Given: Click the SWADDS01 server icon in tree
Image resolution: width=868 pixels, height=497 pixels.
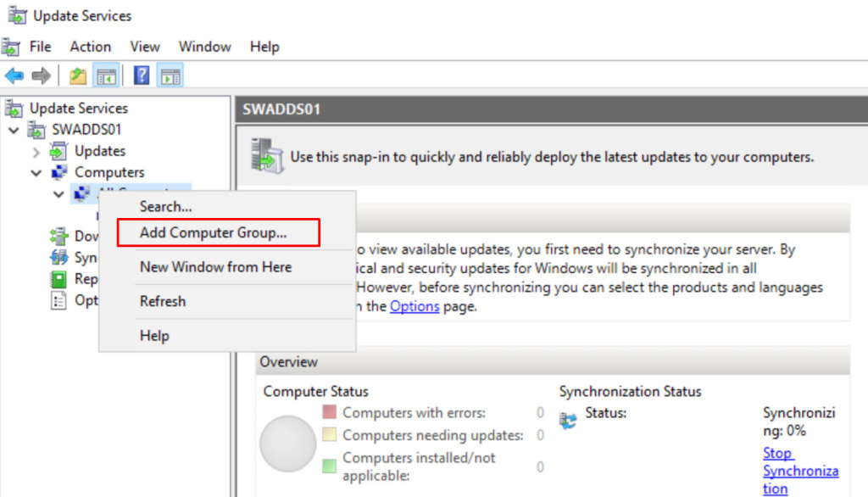Looking at the screenshot, I should (36, 130).
